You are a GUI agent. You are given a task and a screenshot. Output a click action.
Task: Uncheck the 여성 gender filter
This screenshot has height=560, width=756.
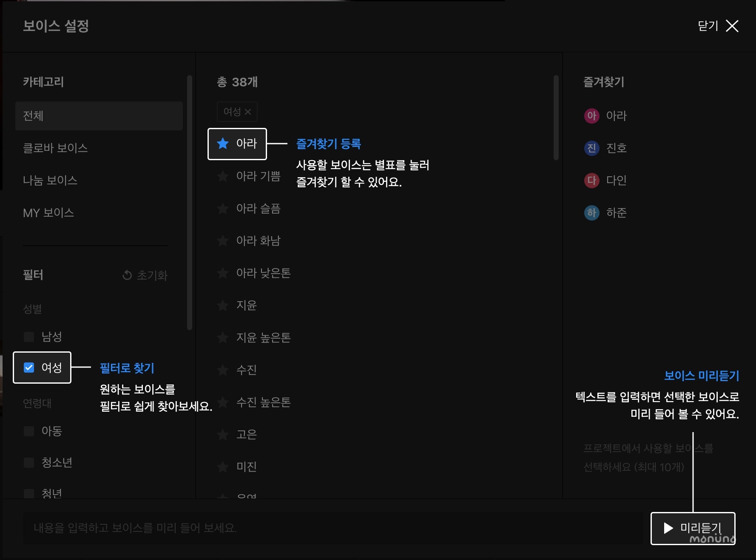click(29, 368)
